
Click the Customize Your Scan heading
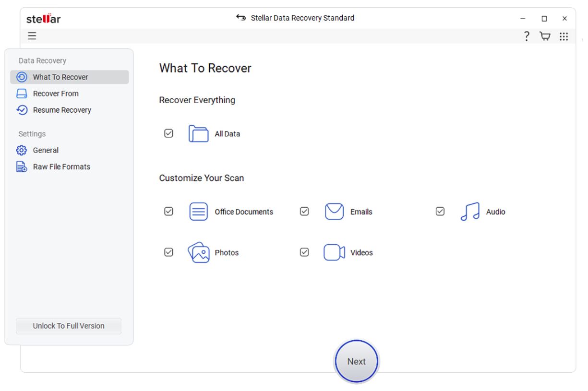coord(202,178)
